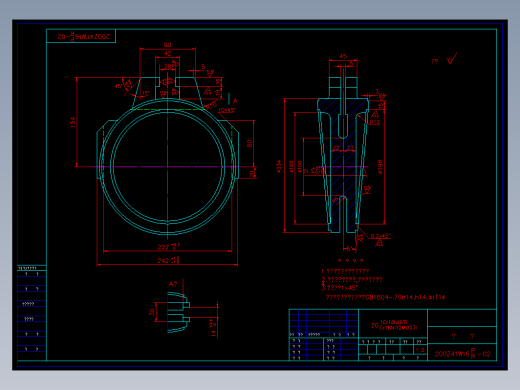Viewport: 520px width, 390px height.
Task: Select the ø234 diameter dimension
Action: pyautogui.click(x=279, y=166)
